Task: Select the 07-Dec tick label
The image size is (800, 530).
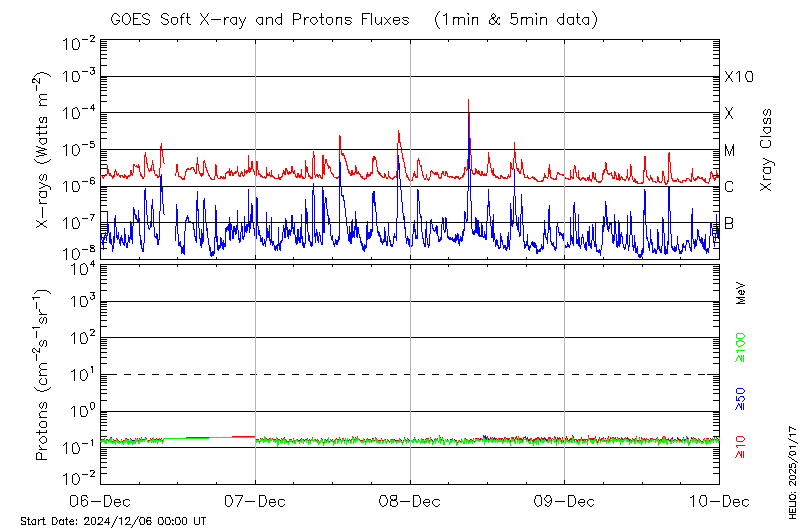Action: [x=256, y=500]
